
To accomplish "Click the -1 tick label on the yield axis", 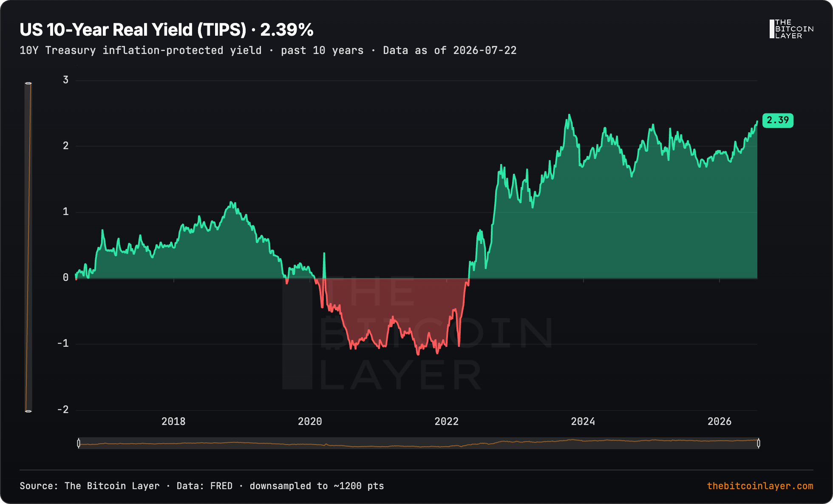I will (63, 343).
